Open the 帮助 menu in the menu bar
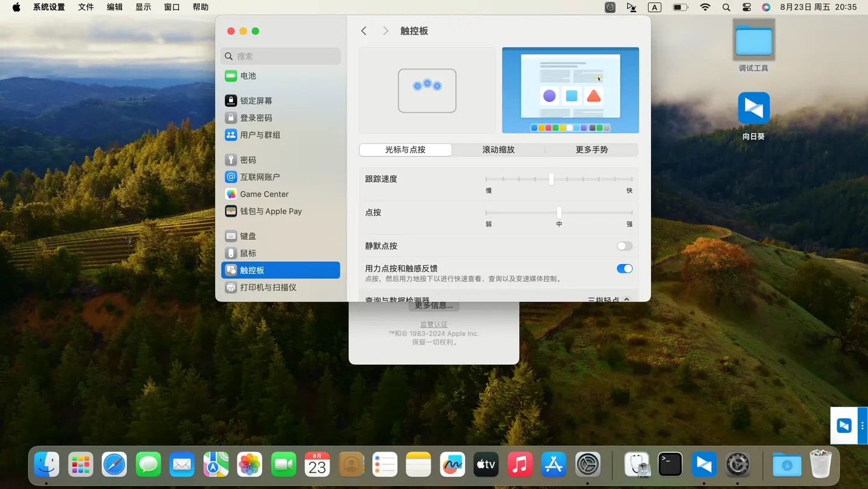 tap(200, 7)
